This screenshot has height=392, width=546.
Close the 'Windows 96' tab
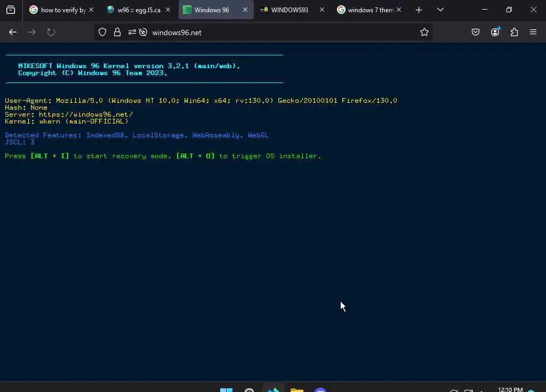[x=245, y=10]
